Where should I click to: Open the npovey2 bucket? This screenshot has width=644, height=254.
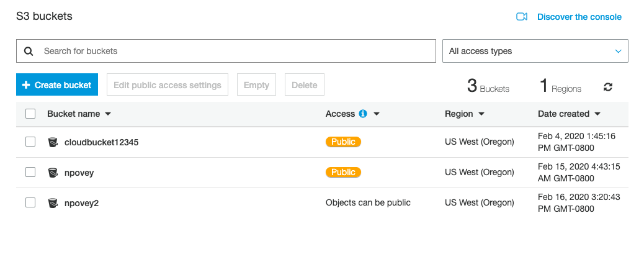(x=81, y=203)
